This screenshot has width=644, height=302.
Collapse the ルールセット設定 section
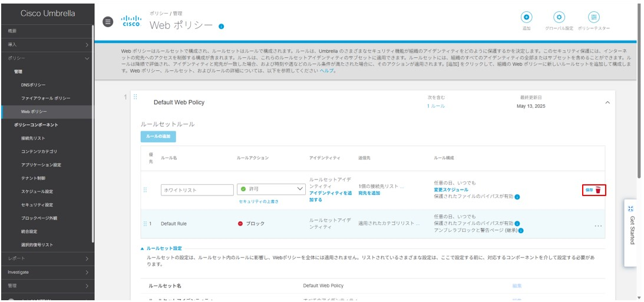161,248
